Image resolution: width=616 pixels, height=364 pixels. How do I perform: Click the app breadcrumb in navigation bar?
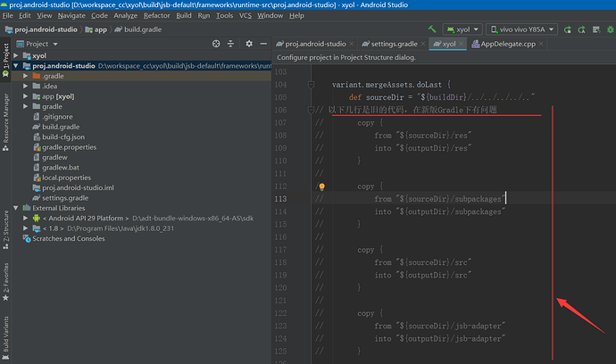pos(101,29)
